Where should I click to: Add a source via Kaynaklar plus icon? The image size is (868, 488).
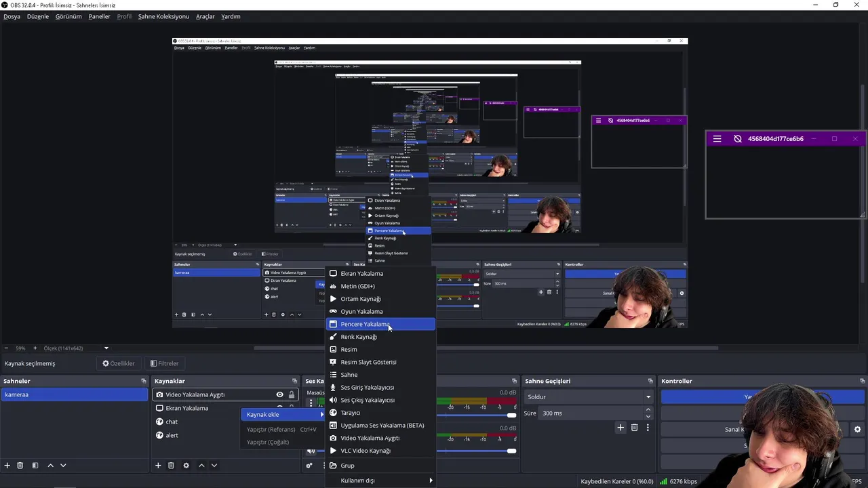tap(158, 466)
